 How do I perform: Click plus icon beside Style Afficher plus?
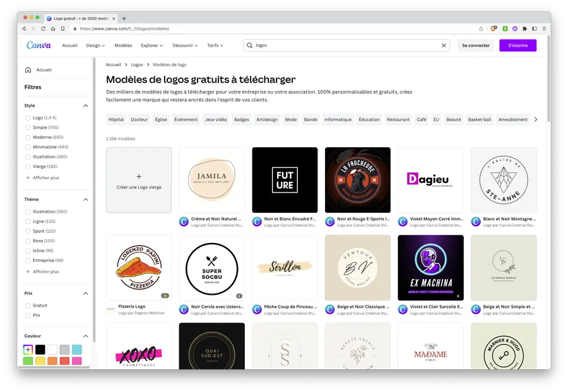coord(28,177)
